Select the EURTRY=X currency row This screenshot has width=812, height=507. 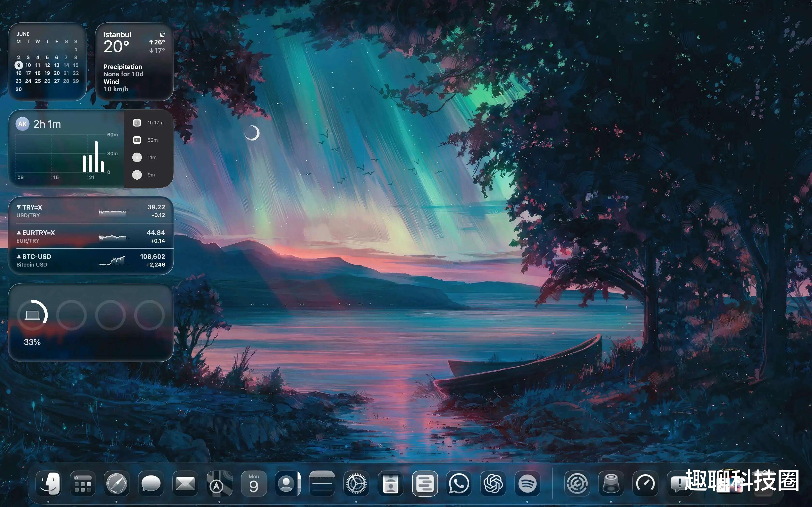click(91, 236)
